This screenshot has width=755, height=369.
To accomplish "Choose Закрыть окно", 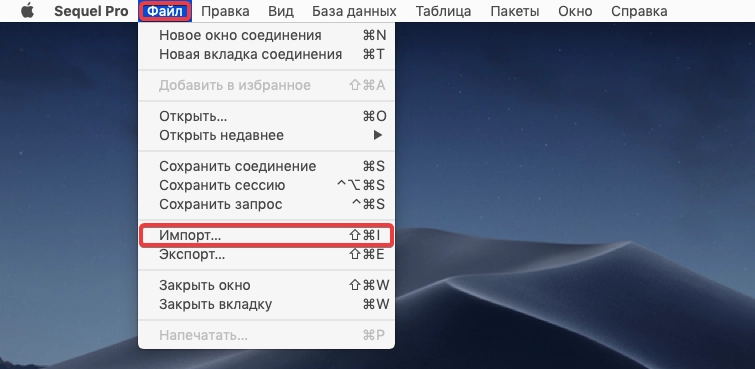I will pos(266,285).
